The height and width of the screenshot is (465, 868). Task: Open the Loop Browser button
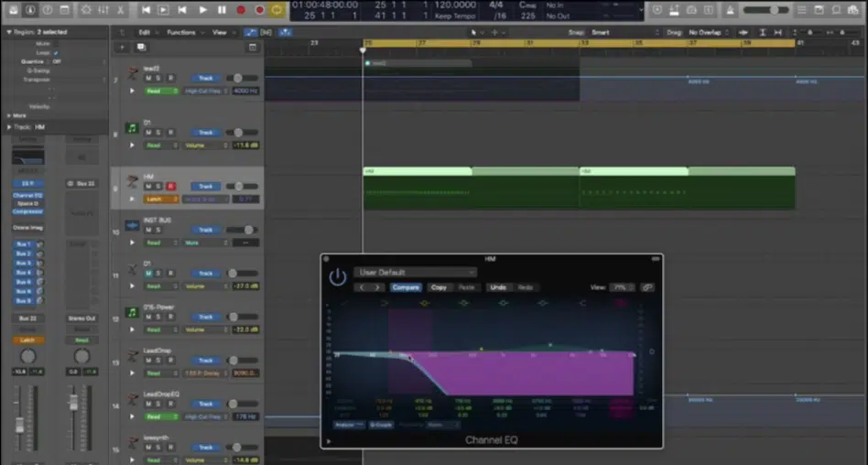tap(836, 10)
